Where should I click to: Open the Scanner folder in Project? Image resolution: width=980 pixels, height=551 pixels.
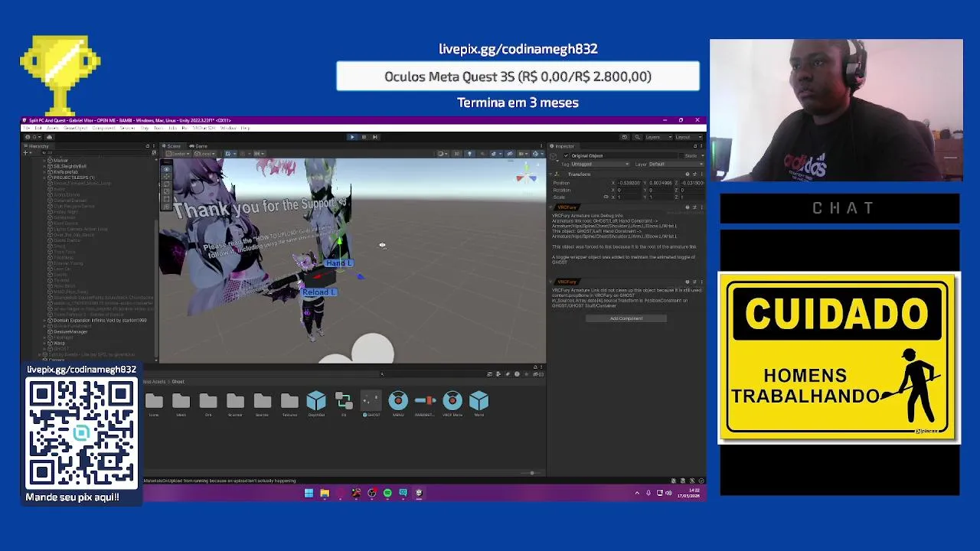coord(235,403)
